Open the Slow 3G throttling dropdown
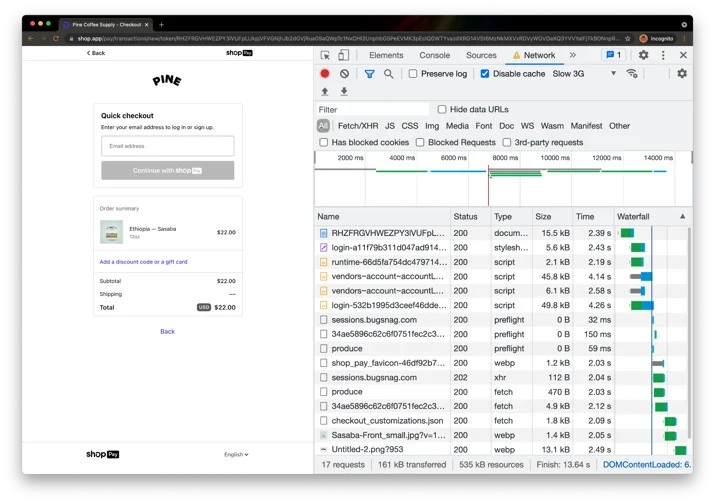Image resolution: width=715 pixels, height=503 pixels. (584, 73)
